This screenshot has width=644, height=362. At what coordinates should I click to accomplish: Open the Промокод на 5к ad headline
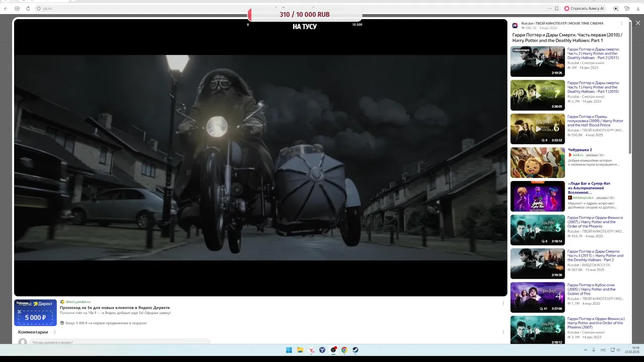point(115,307)
